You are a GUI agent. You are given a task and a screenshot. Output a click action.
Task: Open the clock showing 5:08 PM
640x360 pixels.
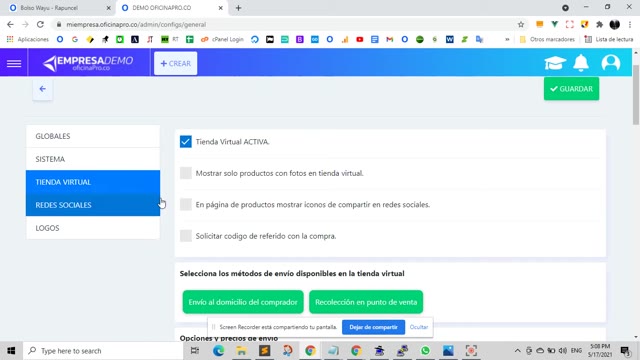tap(600, 351)
